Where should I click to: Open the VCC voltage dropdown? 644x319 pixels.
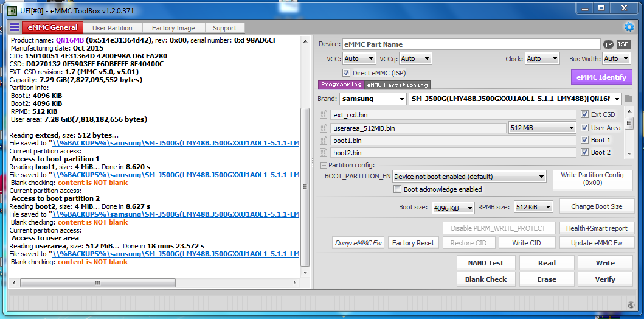(x=359, y=59)
